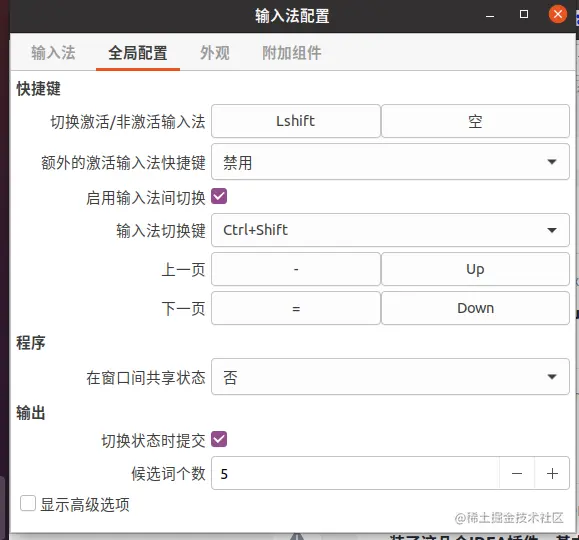Open the 在窗口间共享状态 dropdown
579x540 pixels.
[x=390, y=377]
